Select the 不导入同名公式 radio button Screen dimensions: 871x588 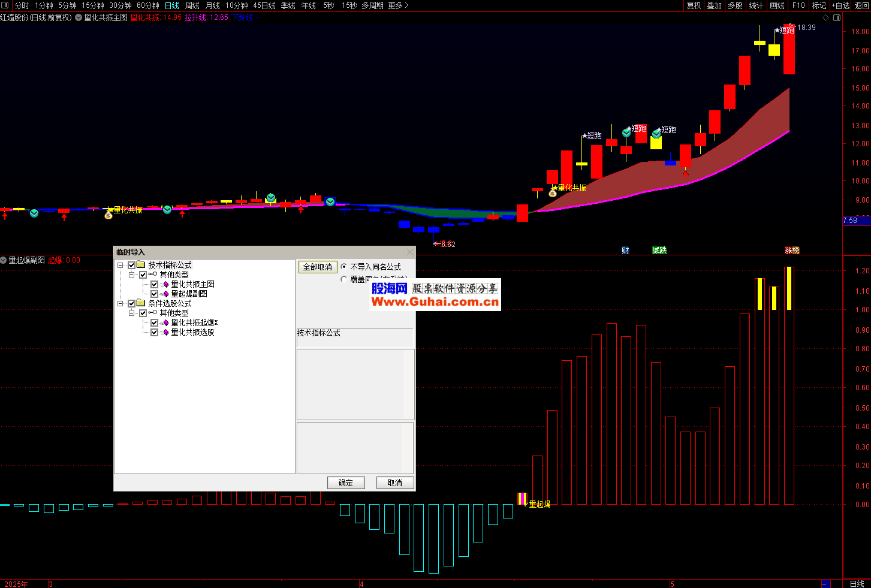[x=344, y=267]
